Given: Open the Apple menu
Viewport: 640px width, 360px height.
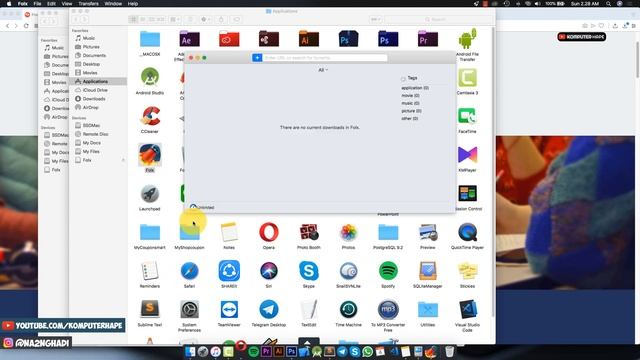Looking at the screenshot, I should tap(9, 4).
